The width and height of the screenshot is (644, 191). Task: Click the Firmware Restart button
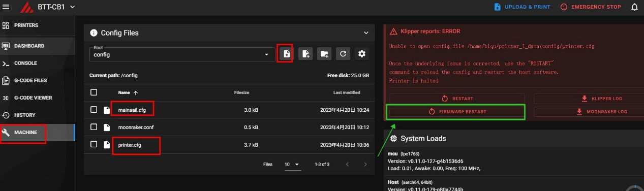pos(456,112)
